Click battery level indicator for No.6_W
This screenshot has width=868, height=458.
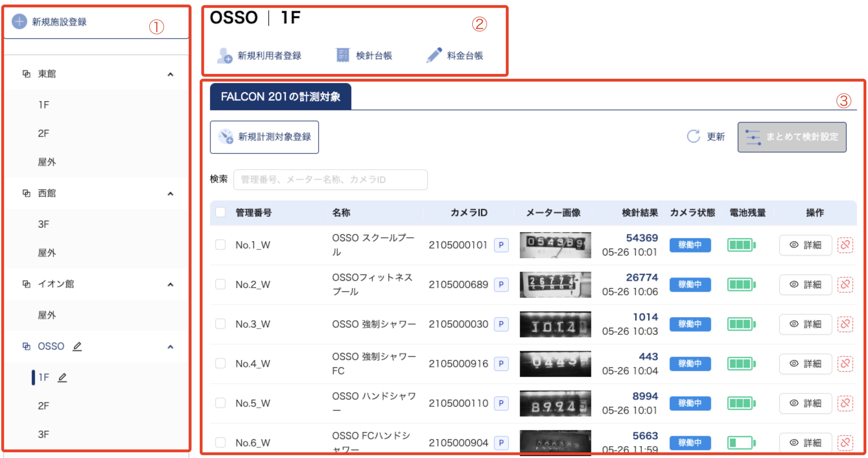[x=741, y=442]
